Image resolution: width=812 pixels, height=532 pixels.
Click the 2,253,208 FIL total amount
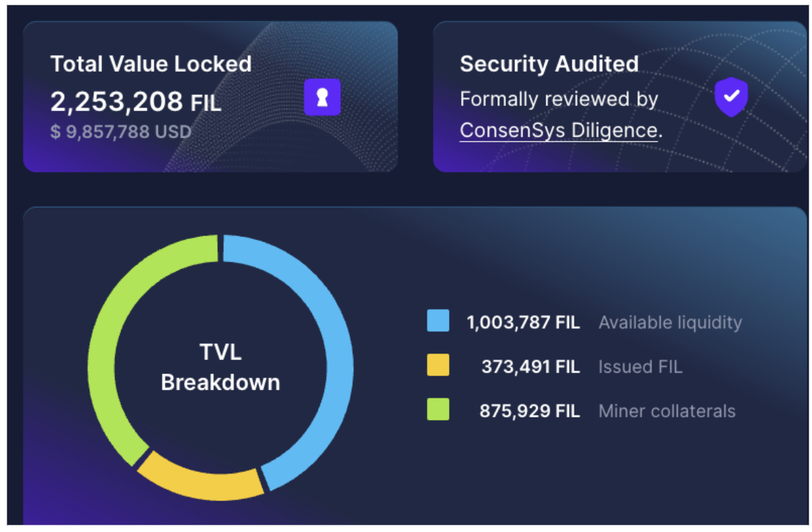[x=136, y=101]
